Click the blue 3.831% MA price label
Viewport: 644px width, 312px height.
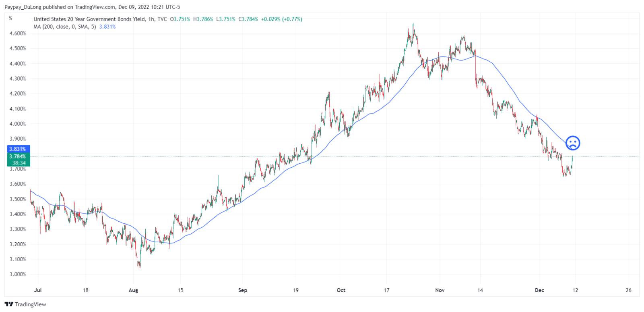coord(19,149)
